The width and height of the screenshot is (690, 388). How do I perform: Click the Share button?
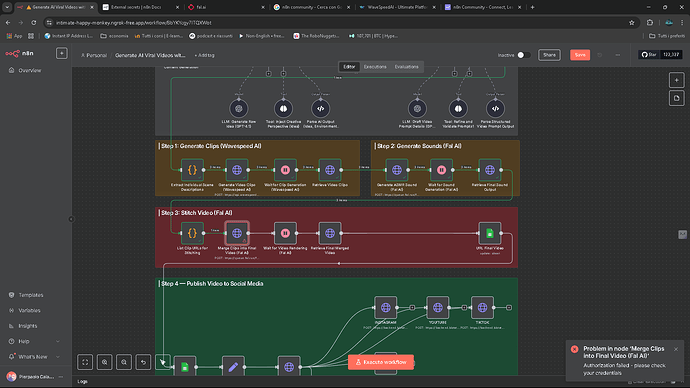click(x=549, y=55)
